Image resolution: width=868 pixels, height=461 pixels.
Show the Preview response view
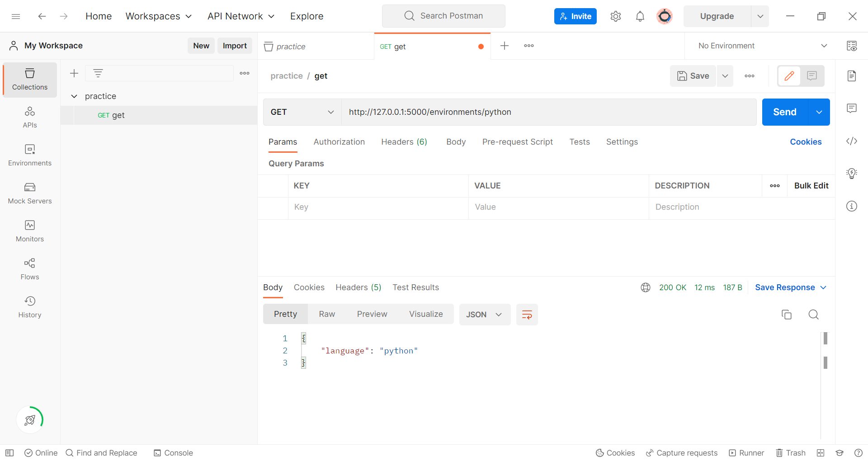pos(372,314)
